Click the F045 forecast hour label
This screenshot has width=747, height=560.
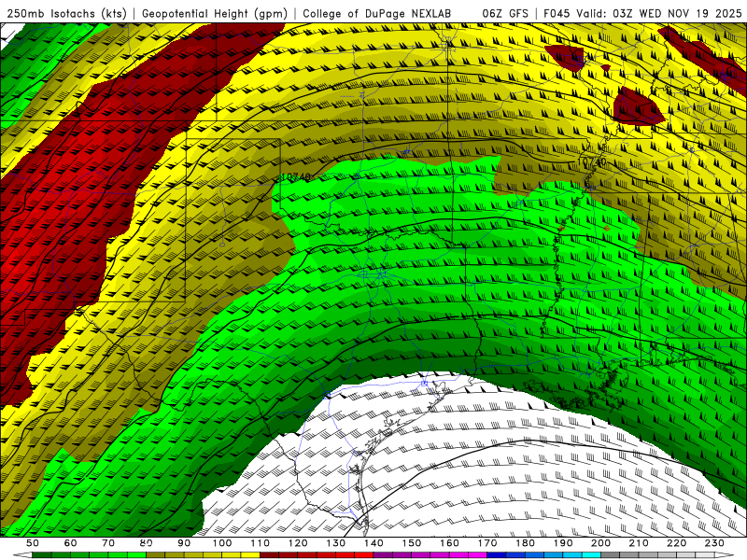point(555,13)
